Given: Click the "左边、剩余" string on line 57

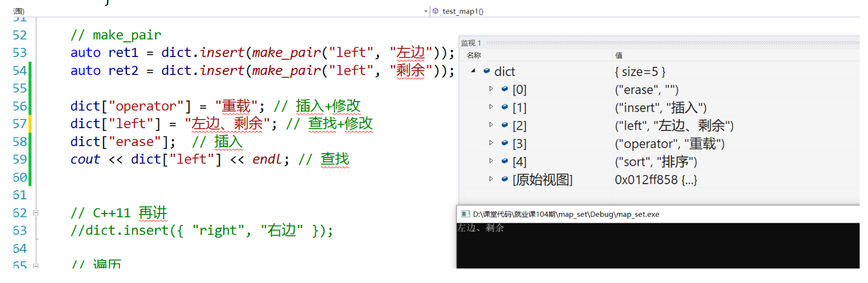Looking at the screenshot, I should point(227,124).
